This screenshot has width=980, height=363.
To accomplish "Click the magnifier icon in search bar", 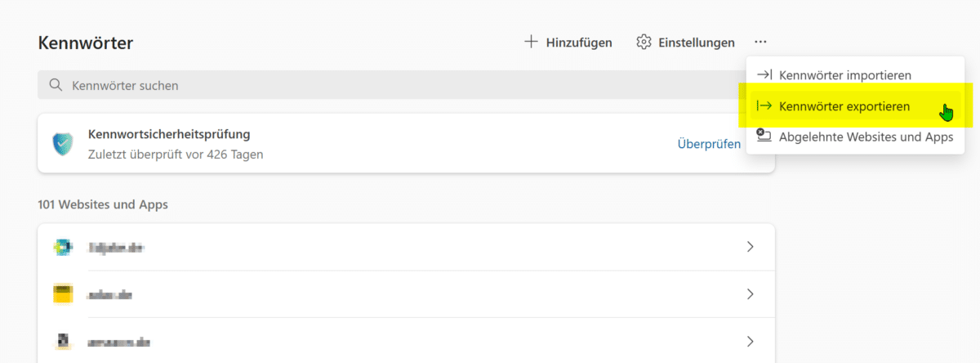I will click(x=56, y=85).
